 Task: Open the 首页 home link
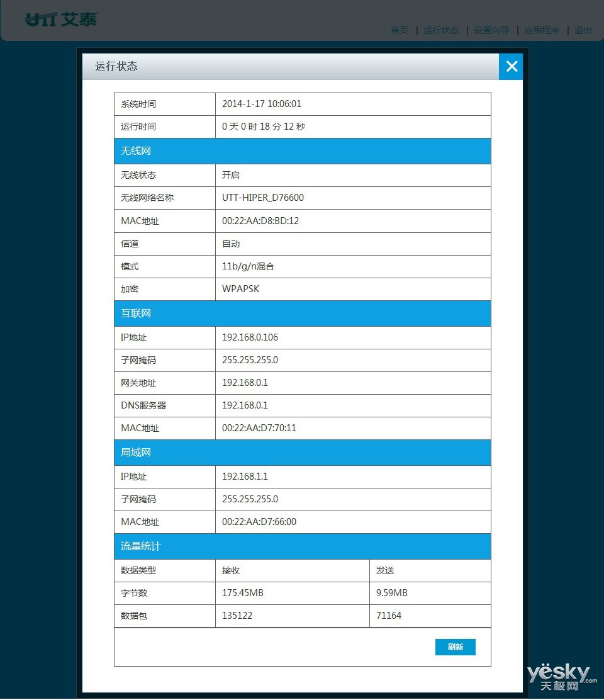tap(400, 30)
